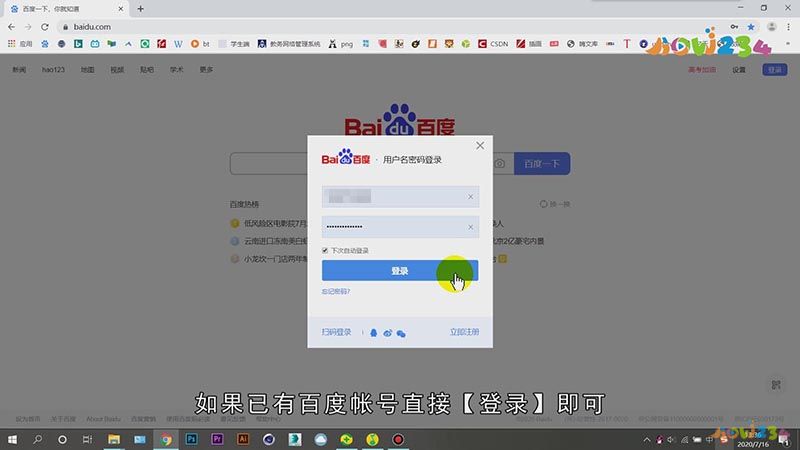Screen dimensions: 800x450
Task: Open the 地图 map nav link
Action: pyautogui.click(x=87, y=69)
